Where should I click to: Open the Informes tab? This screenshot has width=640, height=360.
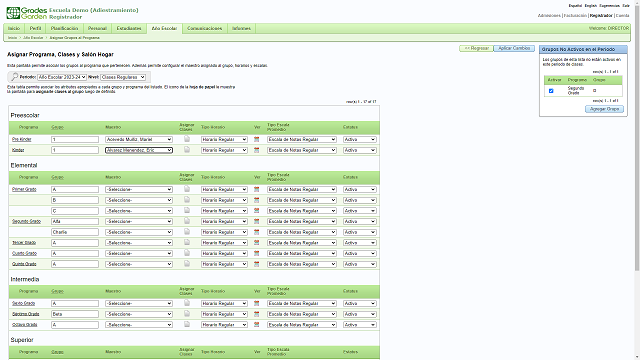point(241,28)
